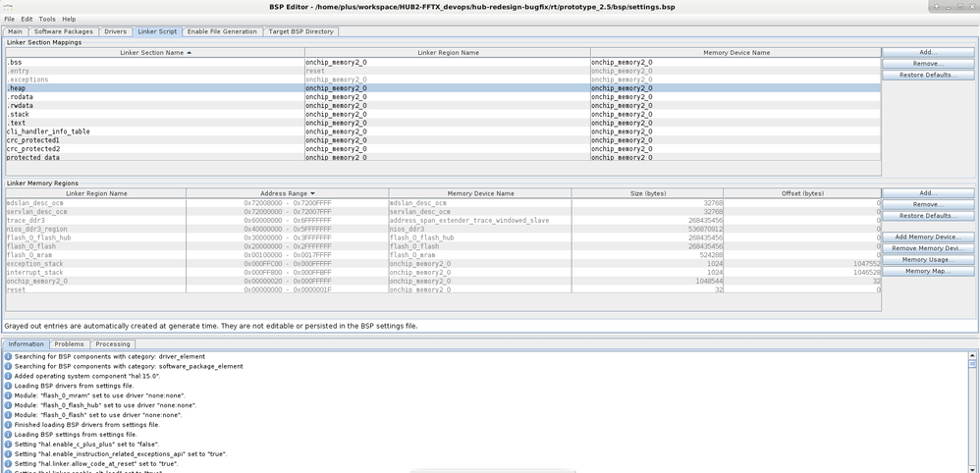Click Linker Region Name header in mappings table
The image size is (980, 473).
tap(448, 53)
